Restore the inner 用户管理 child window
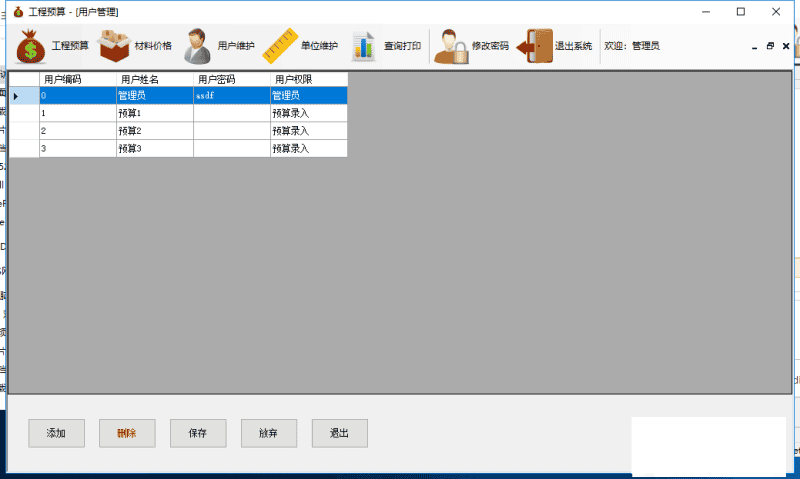 pyautogui.click(x=770, y=46)
